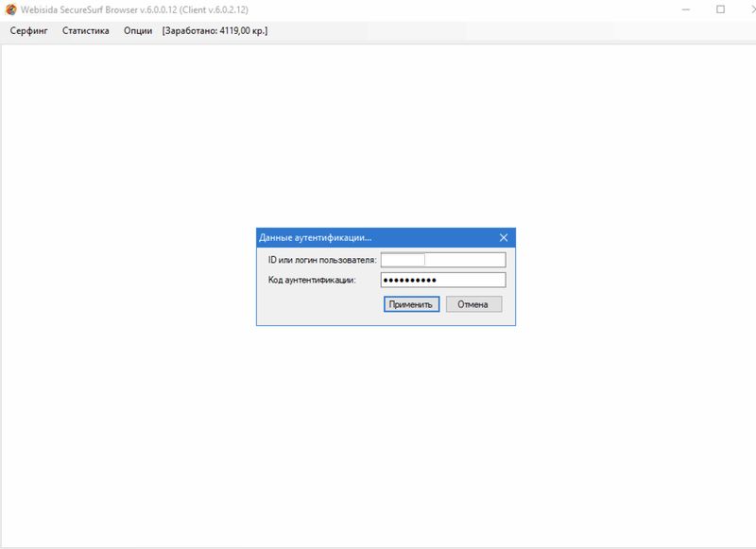The height and width of the screenshot is (549, 756).
Task: Open the Серфинг menu
Action: 28,30
